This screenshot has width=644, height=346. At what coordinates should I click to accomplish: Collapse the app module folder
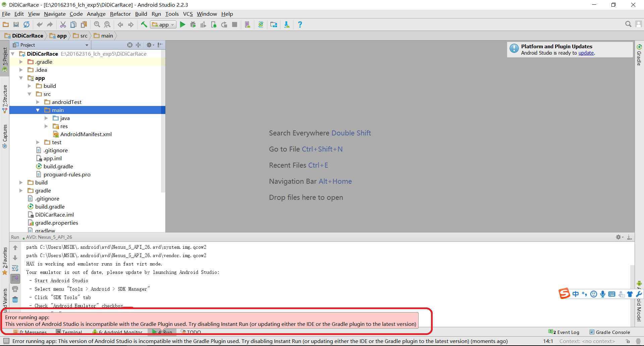coord(21,78)
